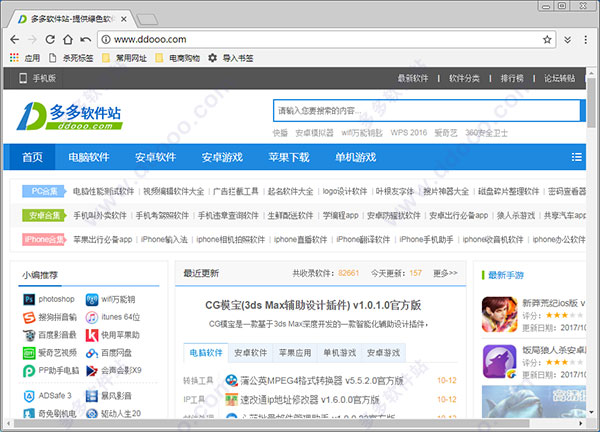Switch to the 单机游戏 tab in updates
600x432 pixels.
(339, 353)
